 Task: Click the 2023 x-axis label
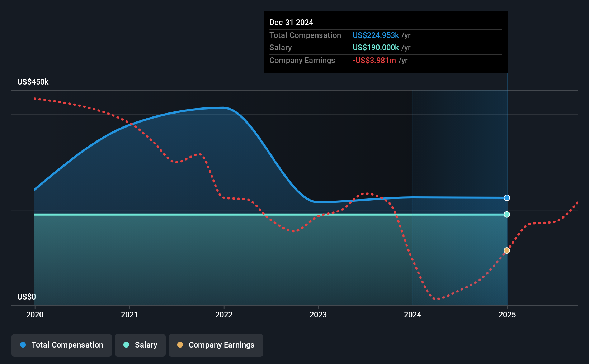318,315
